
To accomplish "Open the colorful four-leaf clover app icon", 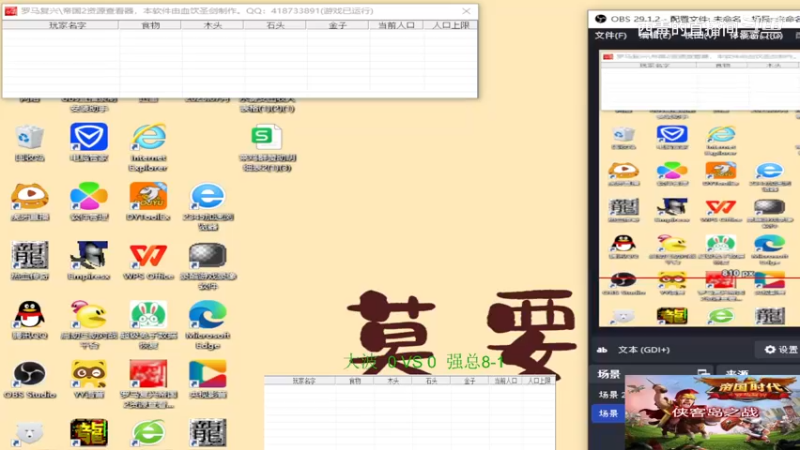I will [x=89, y=197].
